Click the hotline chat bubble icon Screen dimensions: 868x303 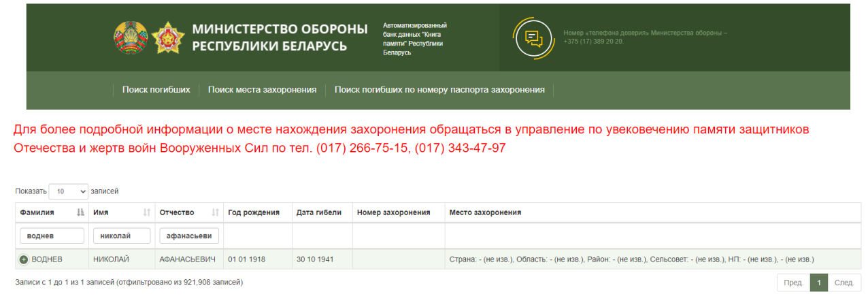pos(533,37)
